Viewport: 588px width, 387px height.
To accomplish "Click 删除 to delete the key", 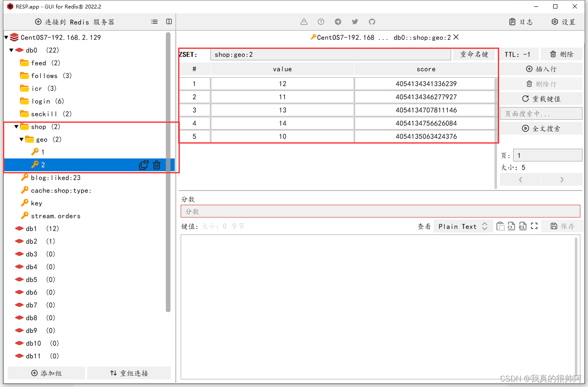I will [562, 54].
